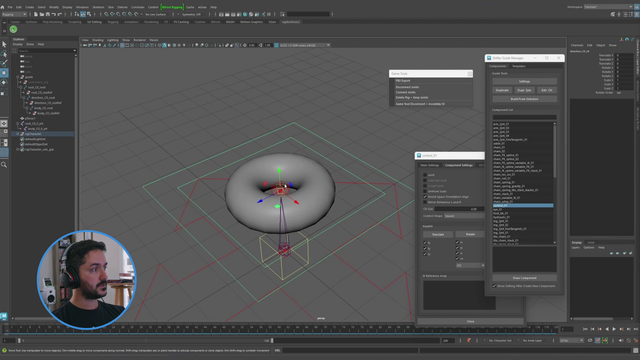640x360 pixels.
Task: Click the Duplicate button in Guide Manager
Action: pos(502,90)
